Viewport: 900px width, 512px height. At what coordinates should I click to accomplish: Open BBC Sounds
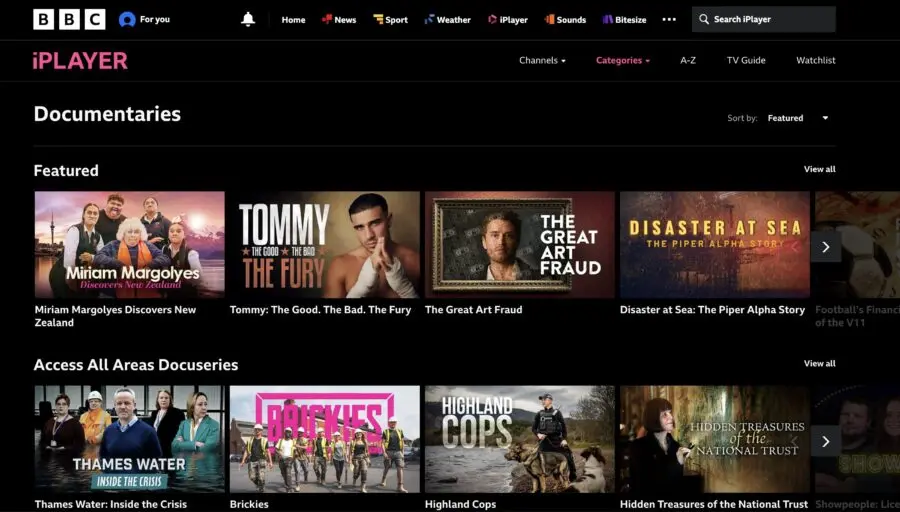pos(565,19)
